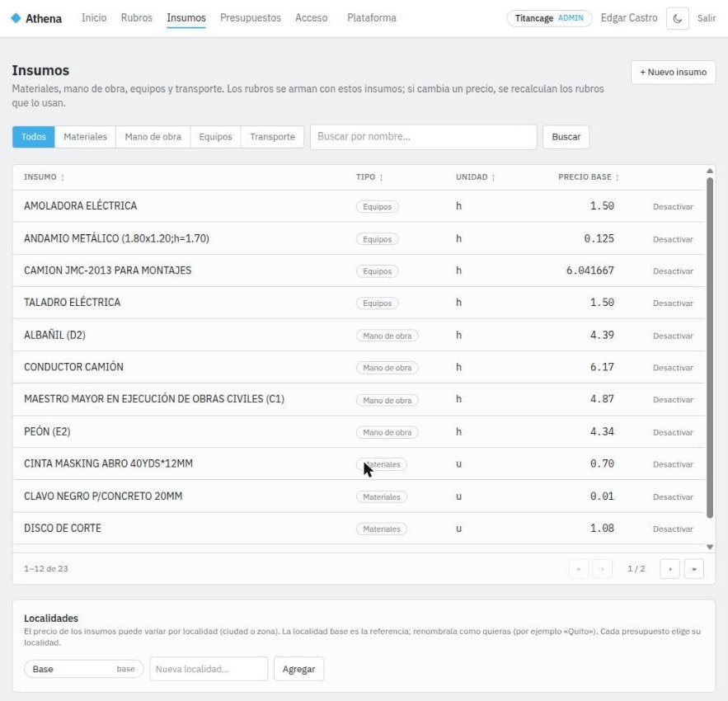Jump to last page arrow

[693, 568]
